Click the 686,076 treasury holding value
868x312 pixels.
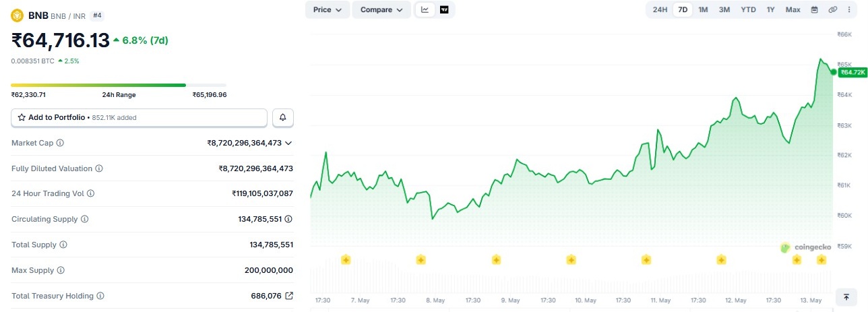tap(266, 296)
